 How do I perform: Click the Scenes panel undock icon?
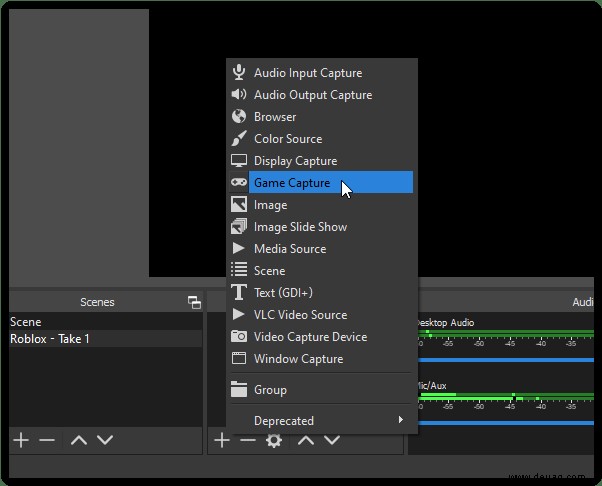[194, 303]
